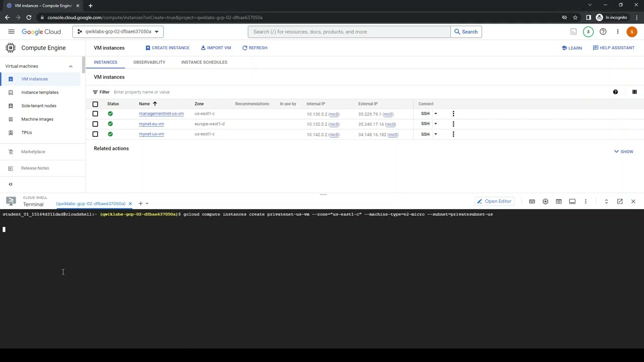The height and width of the screenshot is (362, 644).
Task: Switch to the Observability tab
Action: click(149, 62)
